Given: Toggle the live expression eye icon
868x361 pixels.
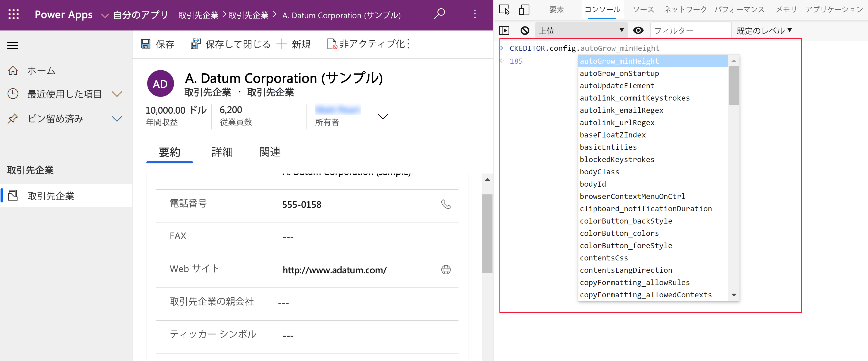Looking at the screenshot, I should point(638,31).
